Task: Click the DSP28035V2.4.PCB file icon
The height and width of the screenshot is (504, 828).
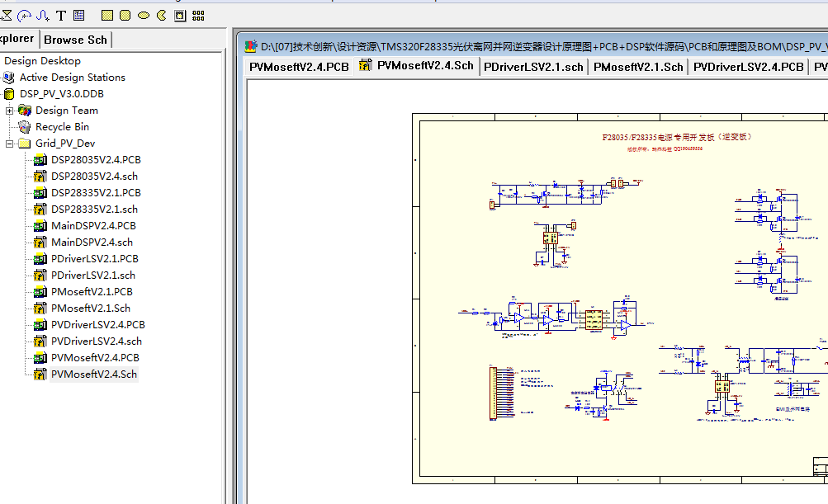Action: coord(40,160)
